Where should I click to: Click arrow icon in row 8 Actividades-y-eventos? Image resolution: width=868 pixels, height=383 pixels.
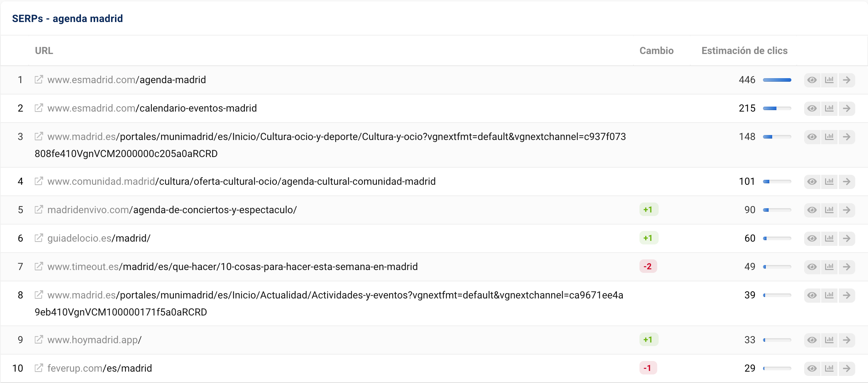point(847,295)
